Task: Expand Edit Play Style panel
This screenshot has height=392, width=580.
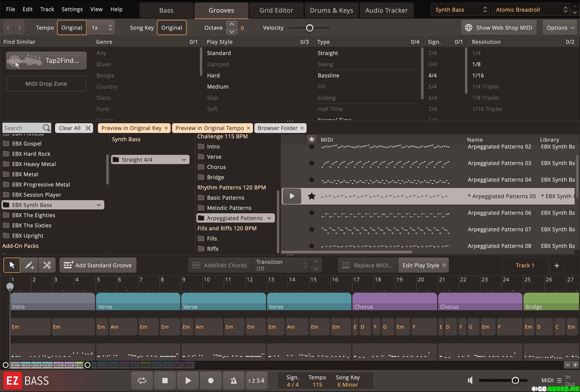Action: [423, 265]
